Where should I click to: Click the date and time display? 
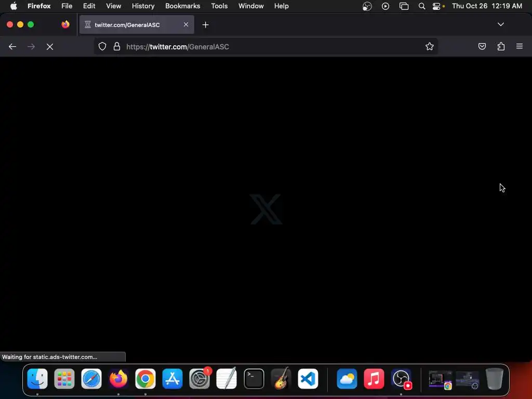coord(487,6)
